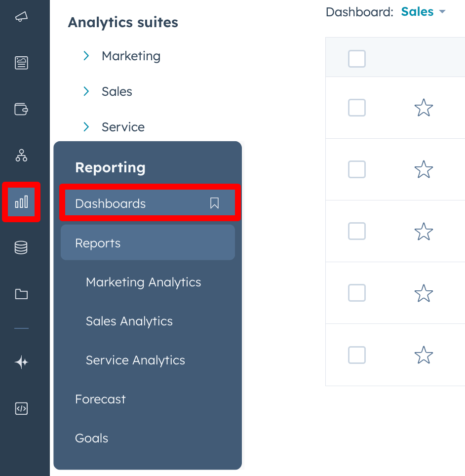The image size is (465, 476).
Task: Open the Content newspaper icon in sidebar
Action: (x=21, y=63)
